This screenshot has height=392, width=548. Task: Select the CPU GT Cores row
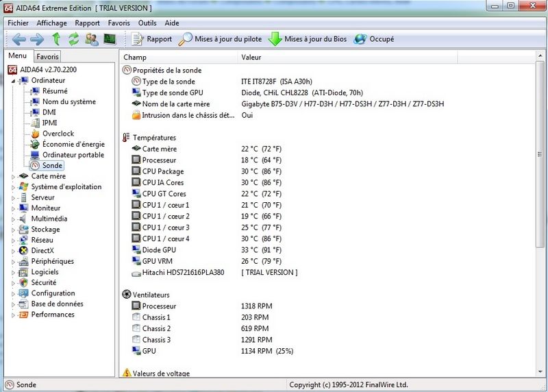(207, 194)
